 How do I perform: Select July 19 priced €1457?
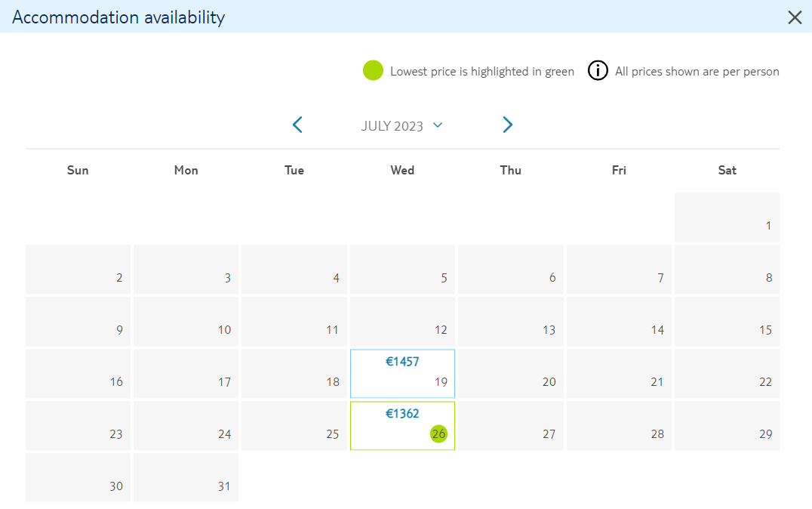(x=402, y=374)
